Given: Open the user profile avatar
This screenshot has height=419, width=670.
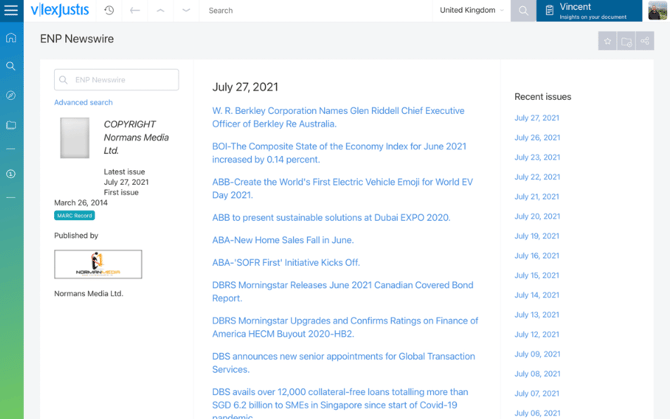Looking at the screenshot, I should coord(657,11).
